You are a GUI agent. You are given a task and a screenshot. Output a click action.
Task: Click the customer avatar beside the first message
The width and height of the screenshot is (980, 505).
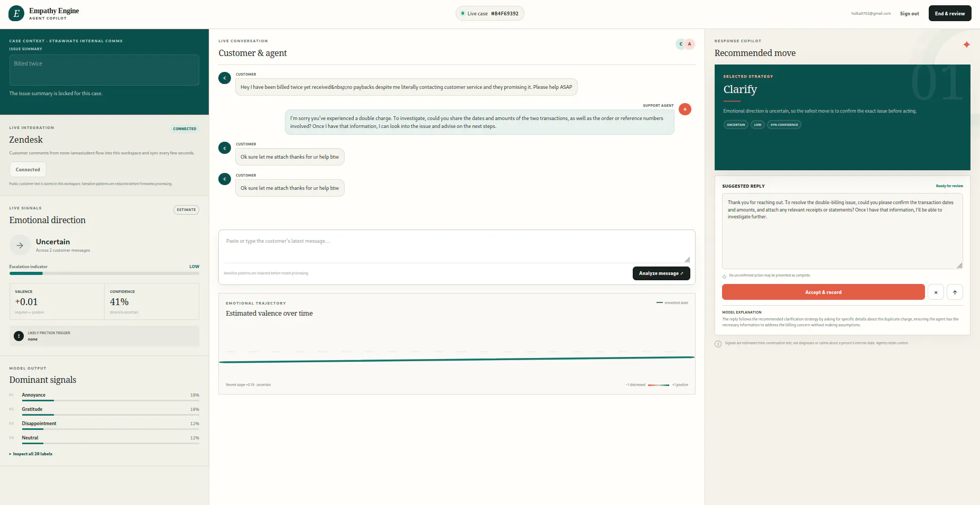225,78
